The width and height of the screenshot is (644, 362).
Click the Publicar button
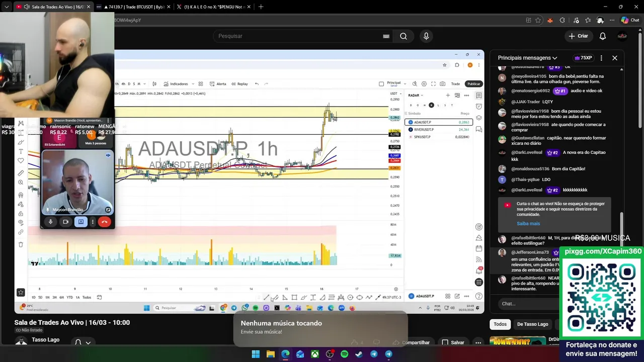[473, 84]
